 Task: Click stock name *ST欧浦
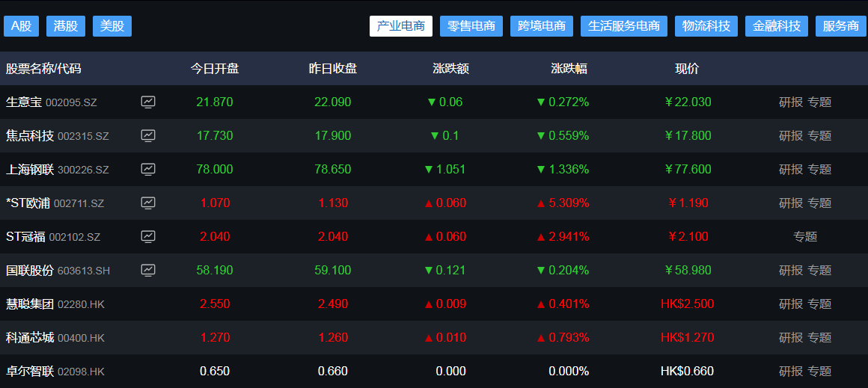(x=28, y=203)
